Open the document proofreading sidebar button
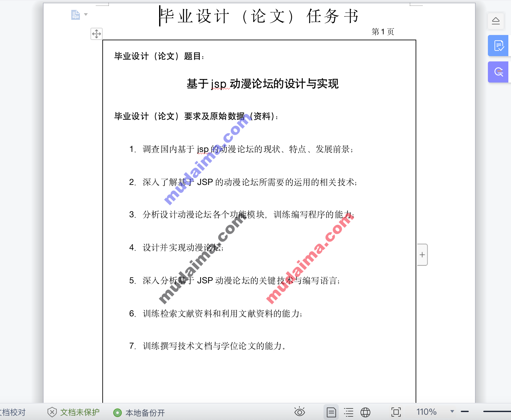This screenshot has width=511, height=420. [x=498, y=46]
